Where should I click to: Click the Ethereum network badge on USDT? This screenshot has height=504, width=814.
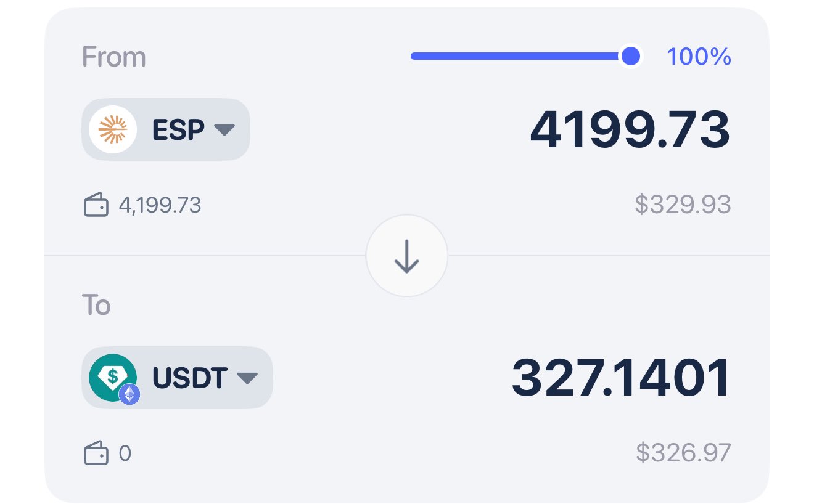(x=129, y=394)
